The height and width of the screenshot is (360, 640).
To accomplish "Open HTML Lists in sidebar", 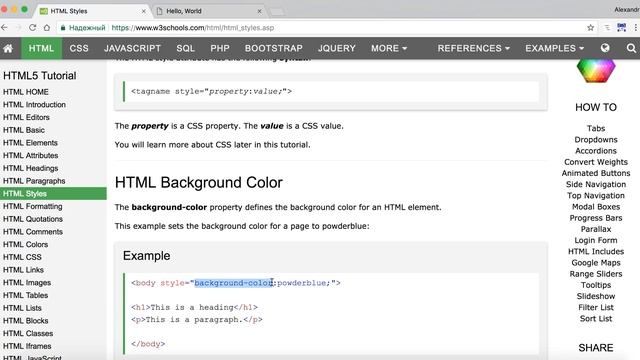I will pyautogui.click(x=22, y=307).
